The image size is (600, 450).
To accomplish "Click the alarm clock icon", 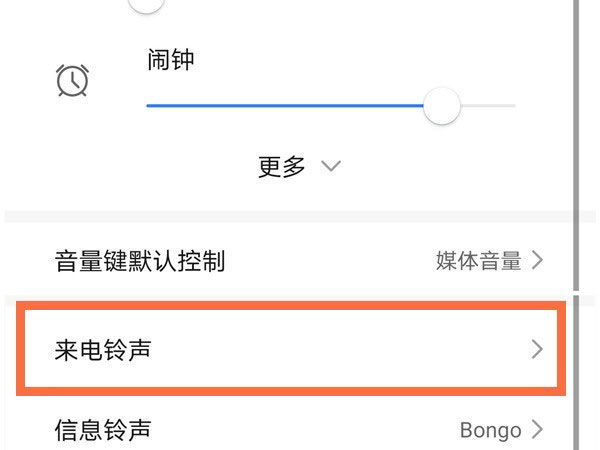I will click(x=72, y=80).
